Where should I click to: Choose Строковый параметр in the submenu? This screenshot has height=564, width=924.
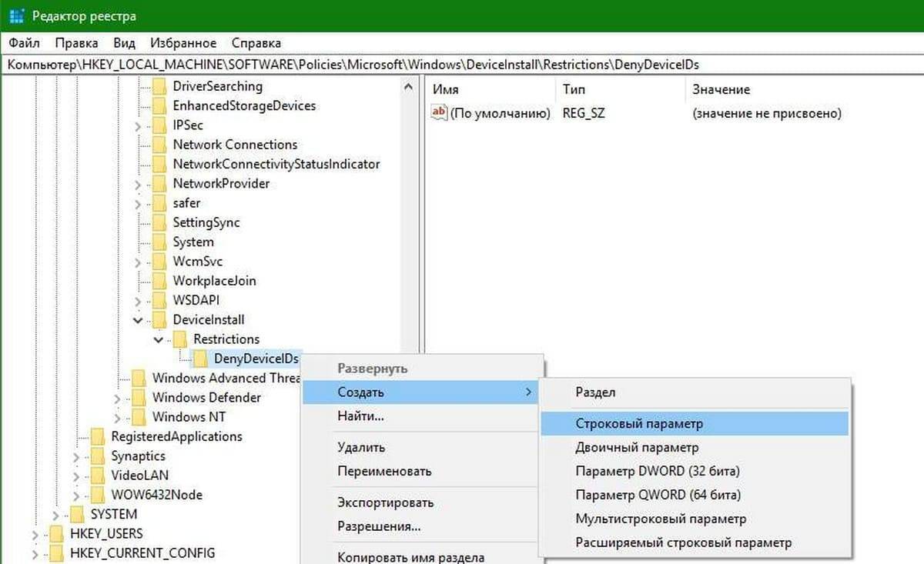695,423
